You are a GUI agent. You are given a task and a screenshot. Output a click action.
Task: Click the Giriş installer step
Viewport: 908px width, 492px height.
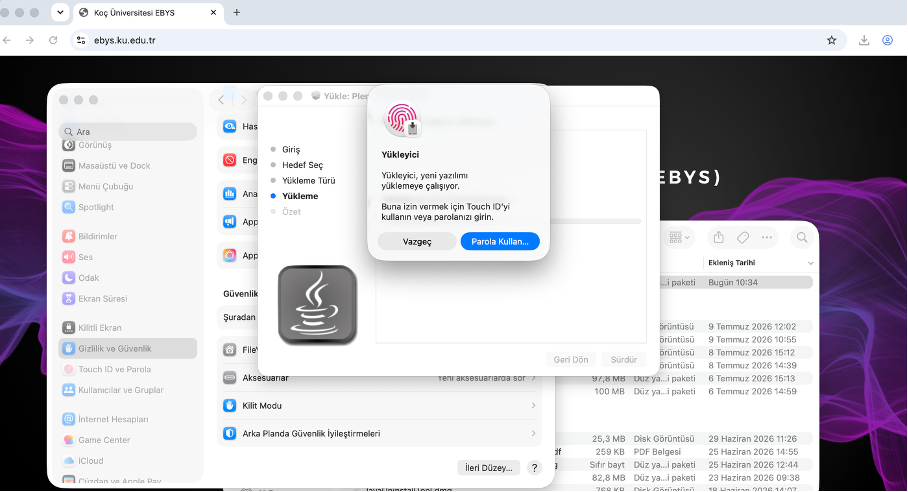(291, 149)
